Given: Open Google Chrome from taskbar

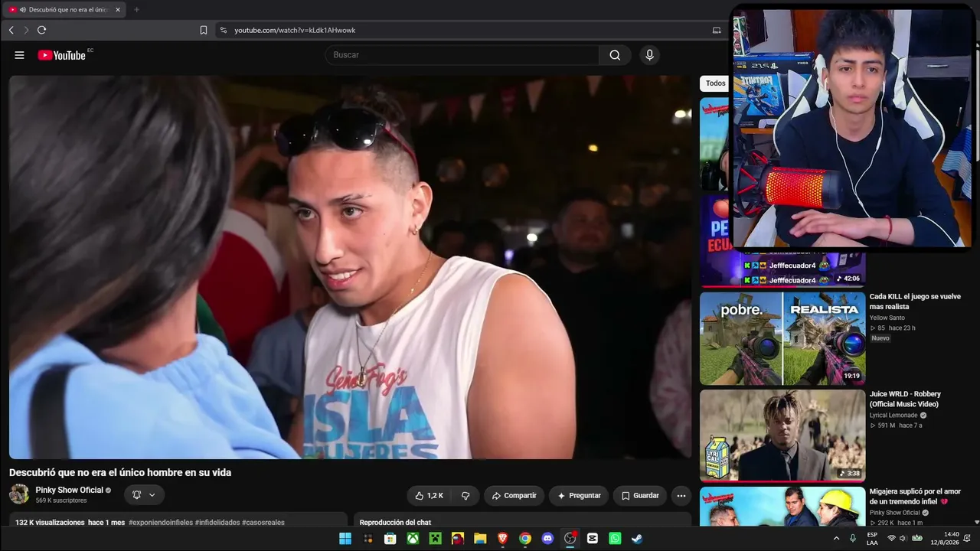Looking at the screenshot, I should [x=525, y=539].
